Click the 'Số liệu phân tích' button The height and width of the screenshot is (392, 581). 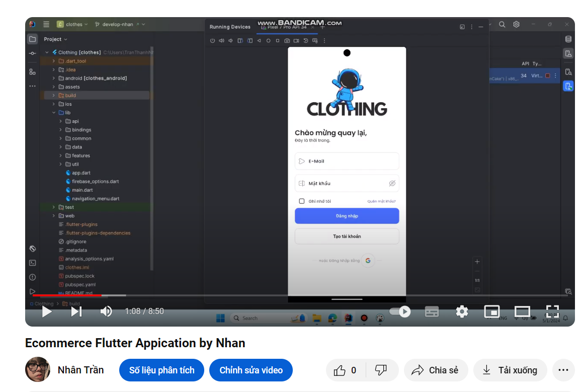(161, 370)
